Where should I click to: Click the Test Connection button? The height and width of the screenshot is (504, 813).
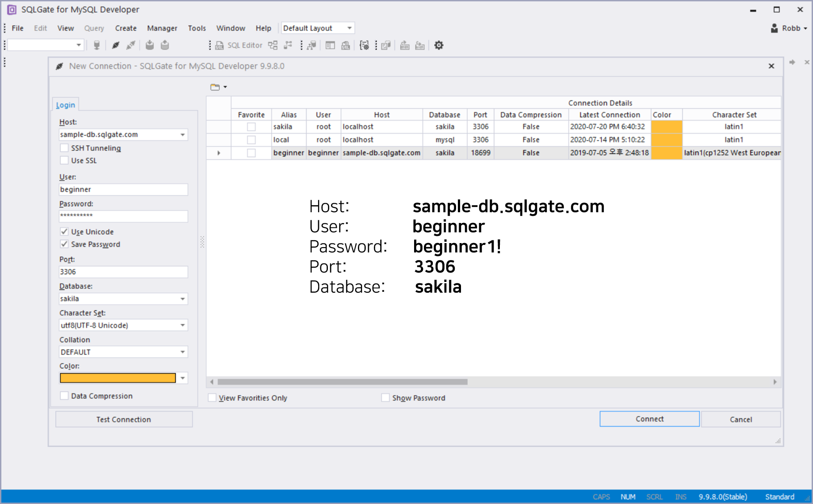124,419
